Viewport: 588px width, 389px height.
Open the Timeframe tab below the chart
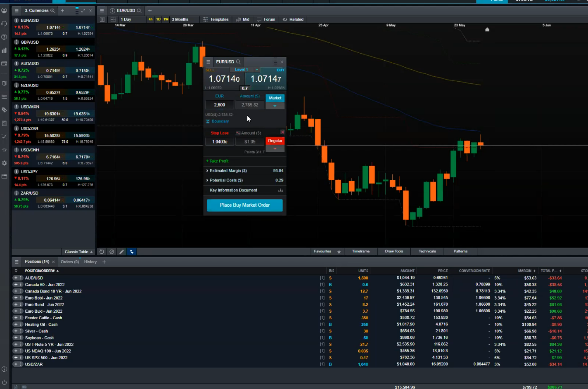(x=361, y=251)
